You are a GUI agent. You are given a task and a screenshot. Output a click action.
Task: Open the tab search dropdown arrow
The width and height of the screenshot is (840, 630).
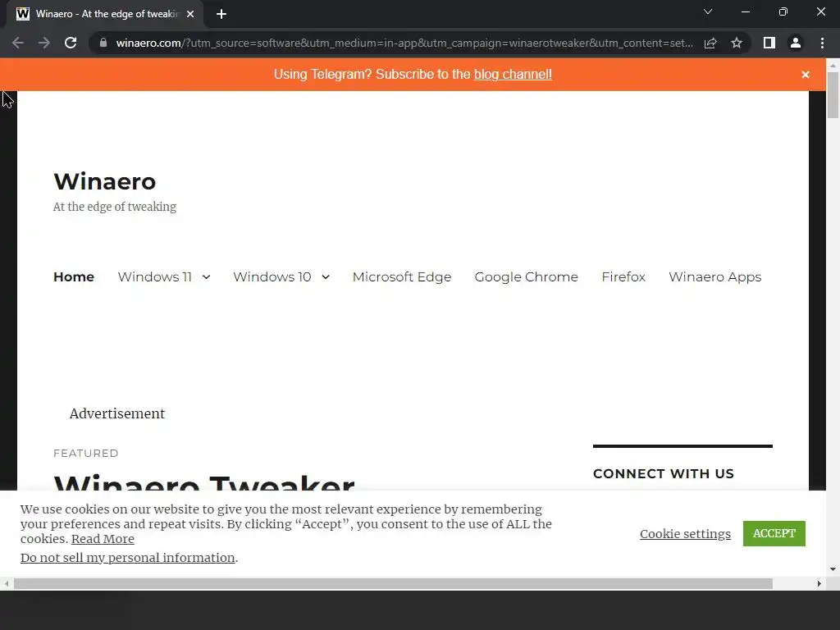(x=708, y=11)
